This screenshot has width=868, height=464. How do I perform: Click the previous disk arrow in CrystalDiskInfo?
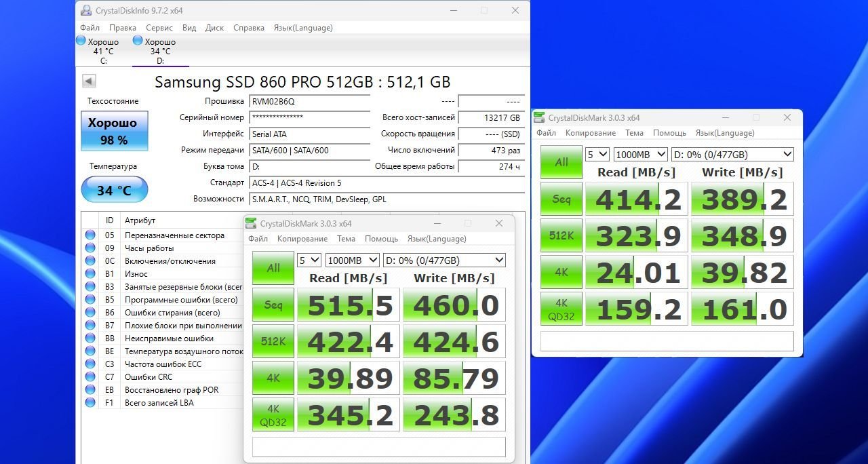(x=89, y=81)
